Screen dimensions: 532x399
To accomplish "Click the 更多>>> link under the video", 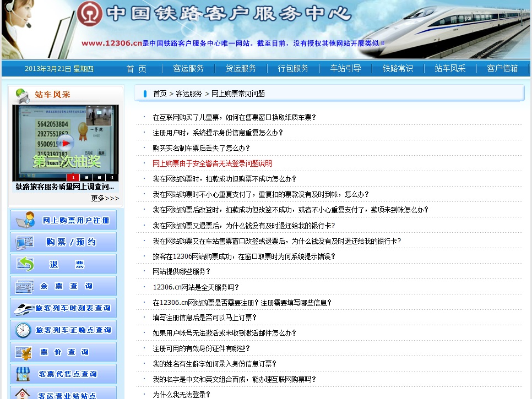I will [105, 198].
